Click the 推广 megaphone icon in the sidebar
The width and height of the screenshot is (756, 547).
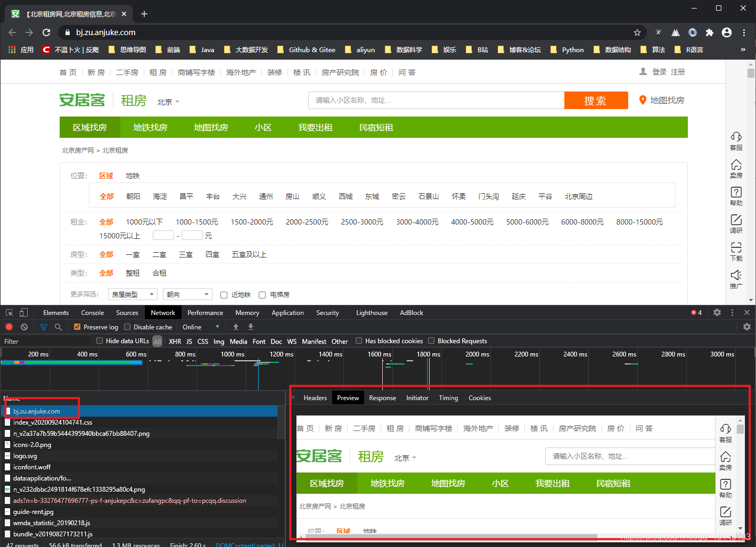click(736, 279)
